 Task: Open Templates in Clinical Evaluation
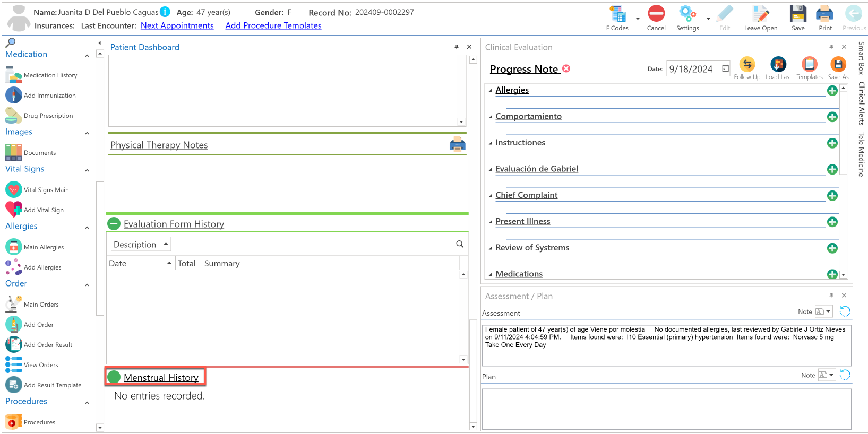point(810,68)
